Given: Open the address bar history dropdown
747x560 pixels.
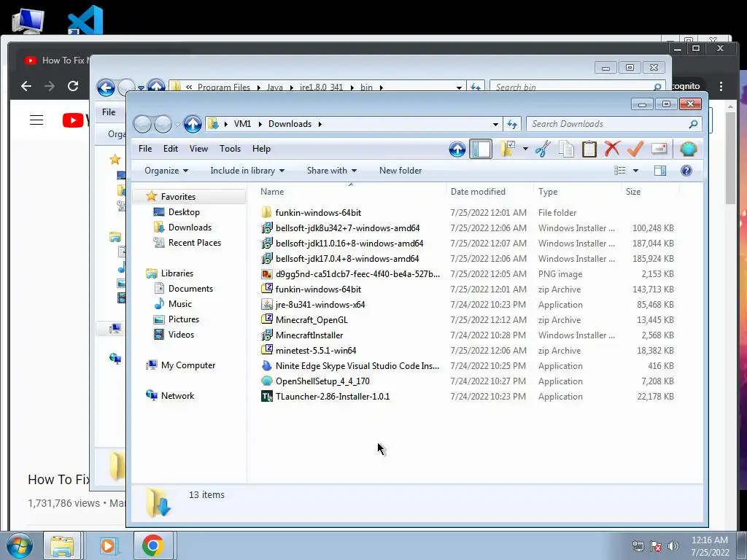Looking at the screenshot, I should [x=495, y=124].
